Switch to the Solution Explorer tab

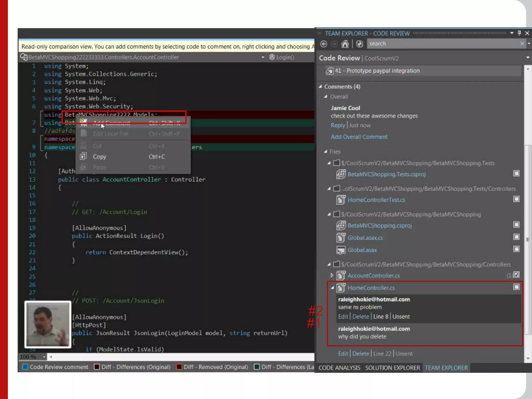(392, 368)
